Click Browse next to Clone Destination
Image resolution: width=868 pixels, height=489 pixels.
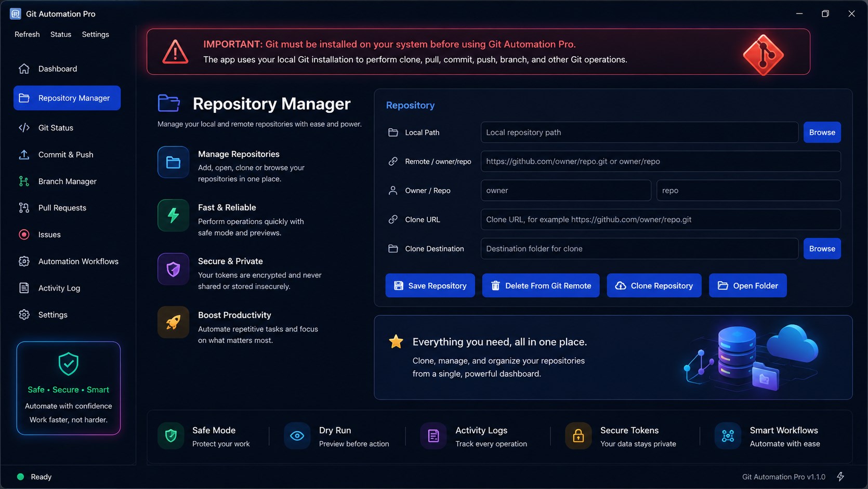coord(822,248)
